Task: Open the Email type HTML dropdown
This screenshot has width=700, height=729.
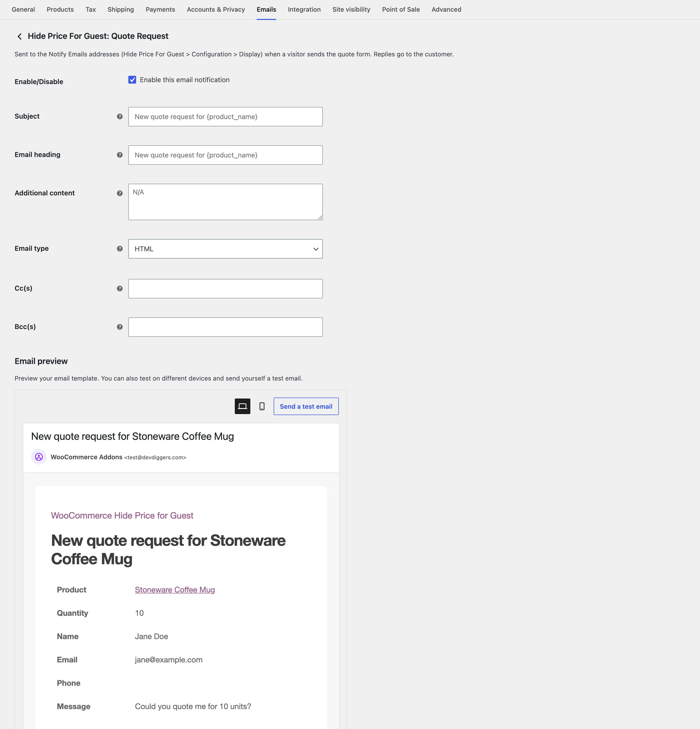Action: (x=225, y=249)
